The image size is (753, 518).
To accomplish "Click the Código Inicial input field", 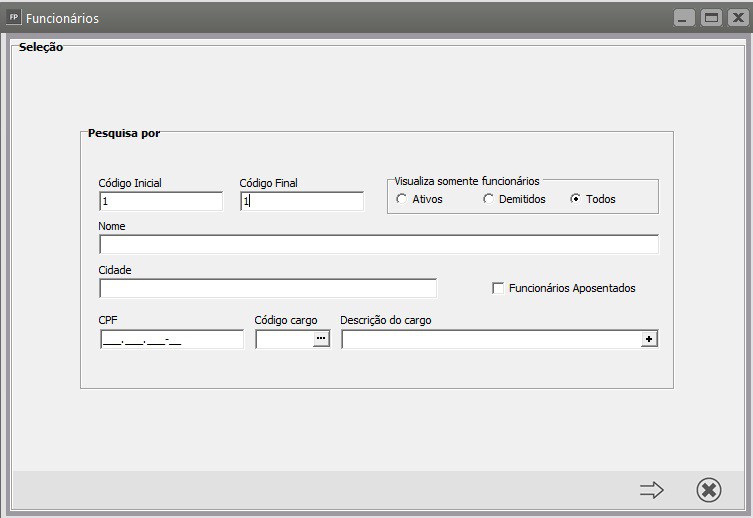I will click(x=160, y=201).
